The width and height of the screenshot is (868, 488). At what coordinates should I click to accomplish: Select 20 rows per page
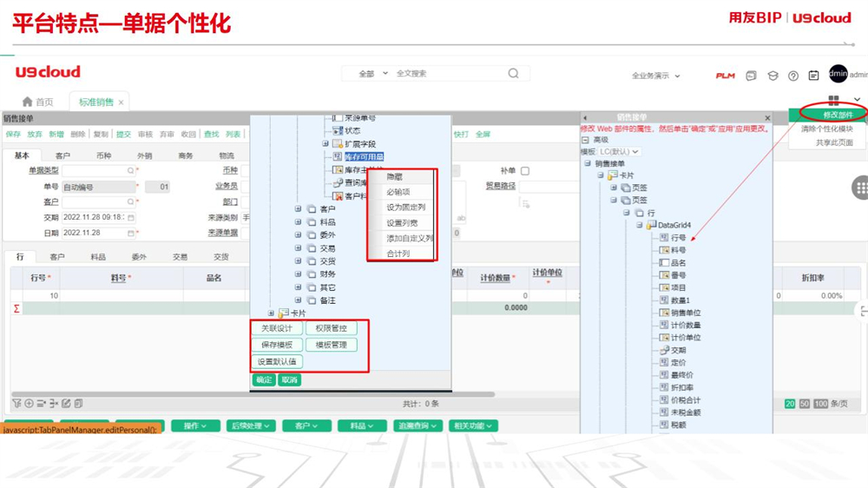pyautogui.click(x=790, y=404)
